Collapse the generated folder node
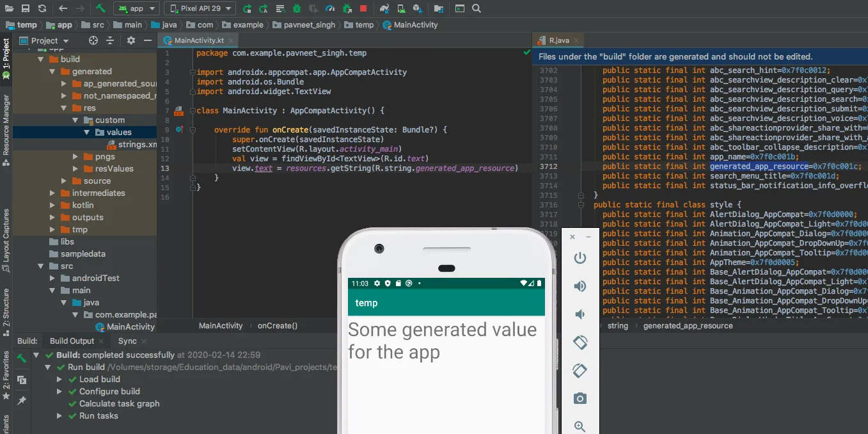The width and height of the screenshot is (868, 434). click(x=52, y=72)
